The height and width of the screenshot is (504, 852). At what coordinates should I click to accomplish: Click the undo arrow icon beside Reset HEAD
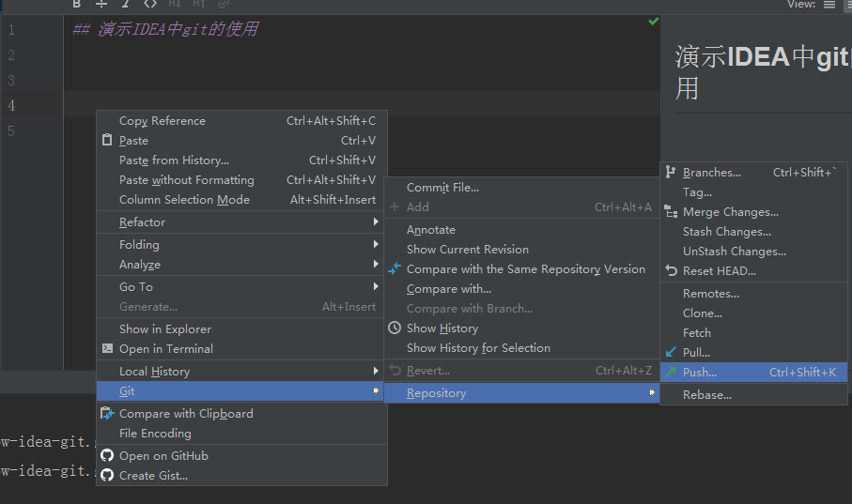pyautogui.click(x=672, y=270)
